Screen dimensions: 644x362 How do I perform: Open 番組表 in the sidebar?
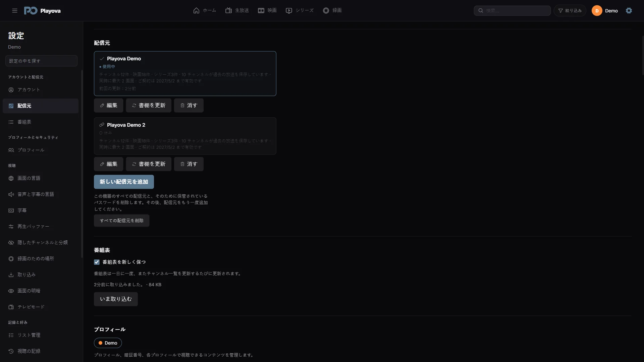point(41,122)
